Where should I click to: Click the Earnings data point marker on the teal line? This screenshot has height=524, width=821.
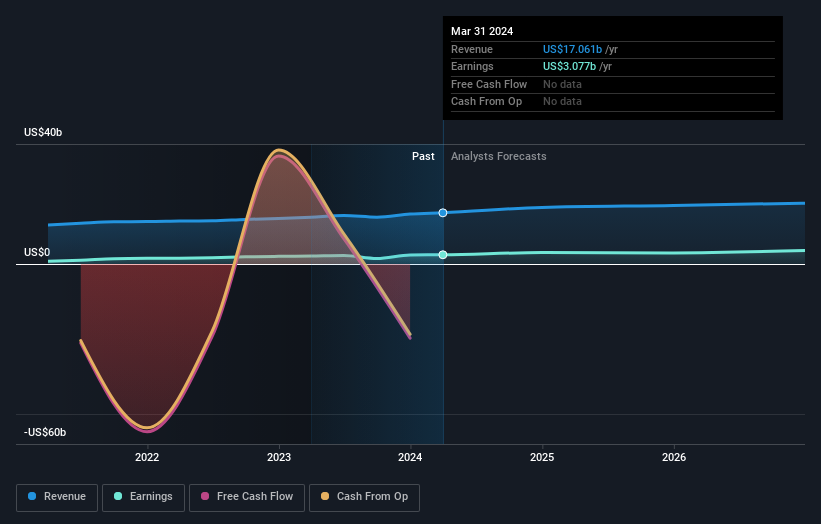443,254
